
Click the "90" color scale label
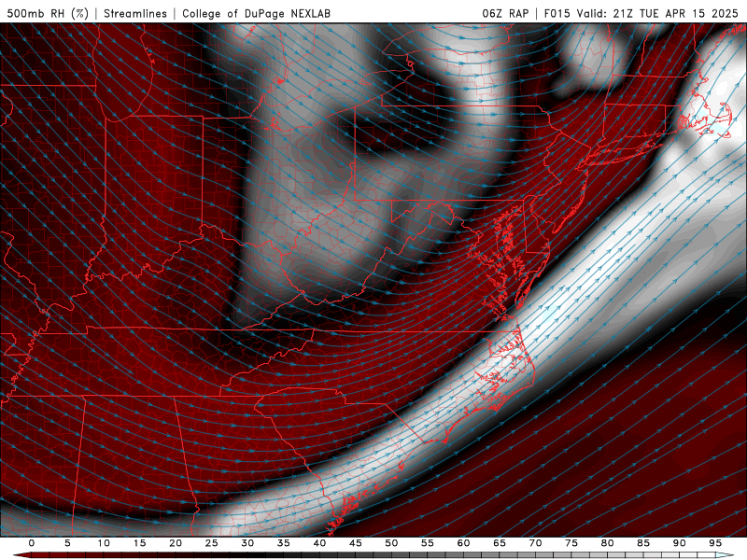coord(679,543)
